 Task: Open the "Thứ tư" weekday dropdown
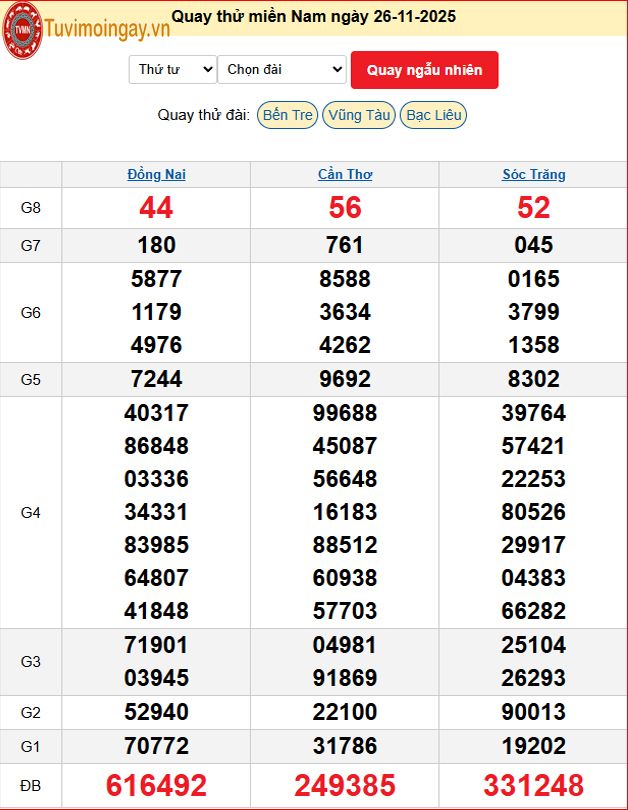tap(173, 69)
